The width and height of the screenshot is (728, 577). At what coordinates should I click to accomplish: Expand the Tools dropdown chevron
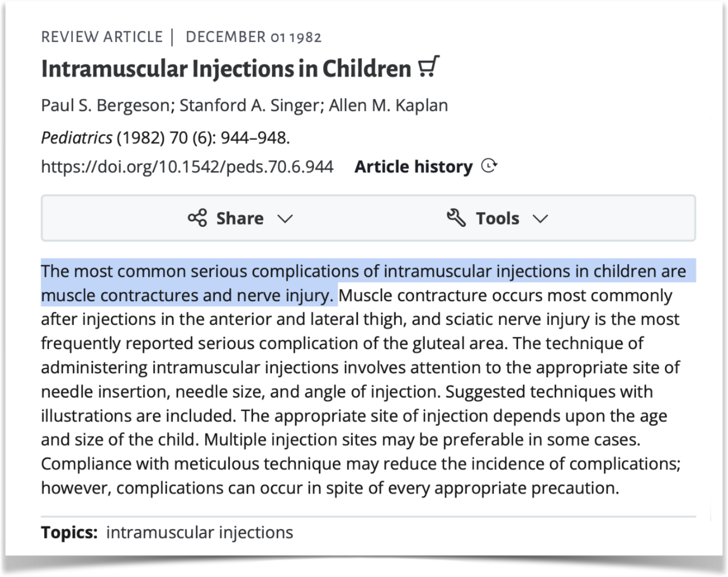point(540,219)
